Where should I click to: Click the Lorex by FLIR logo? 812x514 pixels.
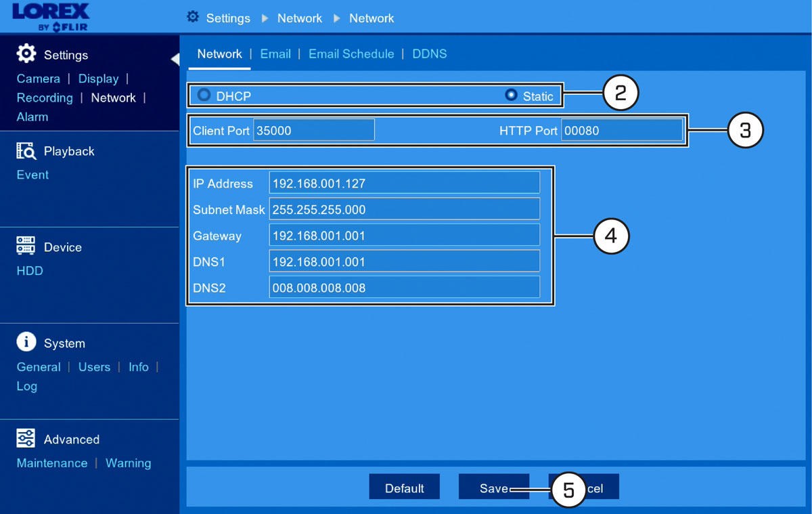pos(51,16)
